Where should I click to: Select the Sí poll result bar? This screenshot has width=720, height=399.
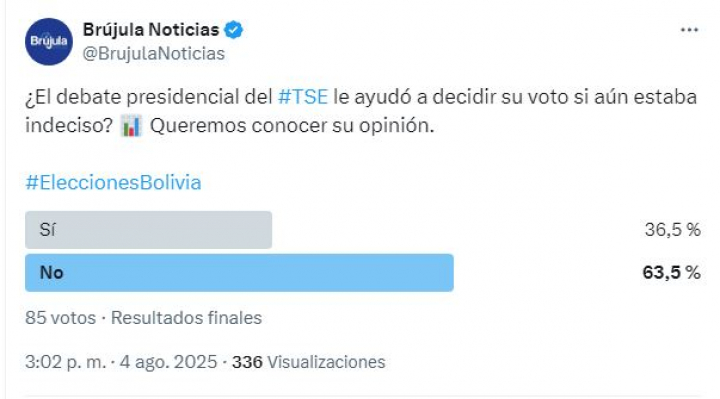[x=148, y=230]
